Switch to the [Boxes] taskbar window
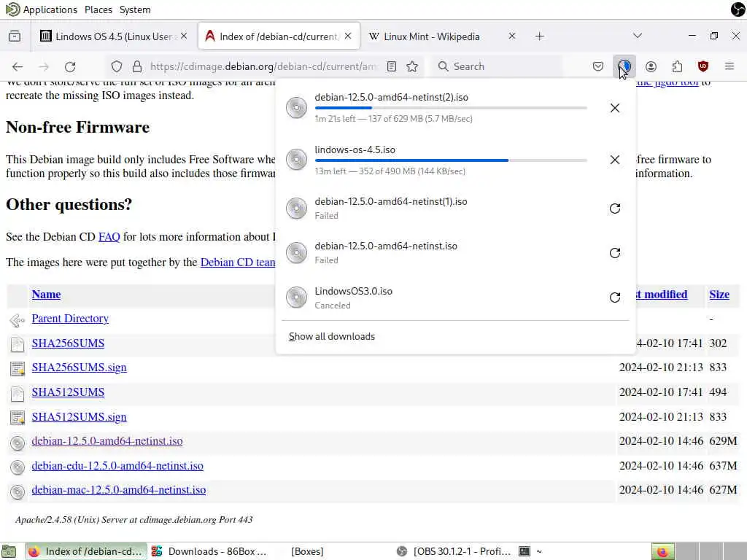 (x=307, y=551)
